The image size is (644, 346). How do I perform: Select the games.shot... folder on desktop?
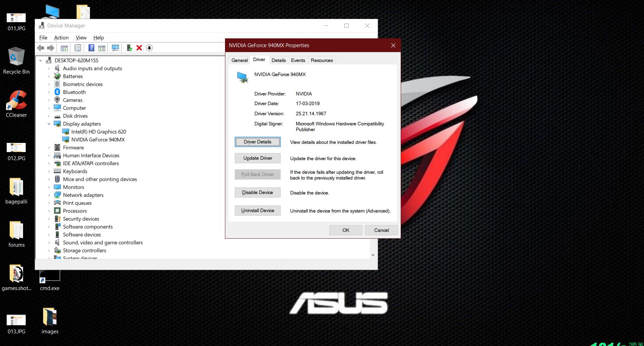click(x=16, y=277)
